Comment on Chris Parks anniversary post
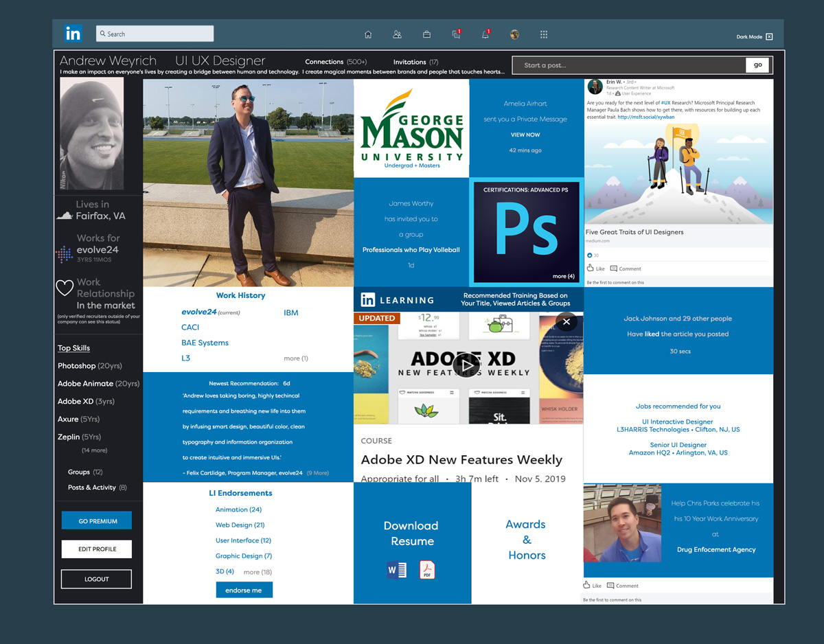The width and height of the screenshot is (824, 644). [623, 586]
